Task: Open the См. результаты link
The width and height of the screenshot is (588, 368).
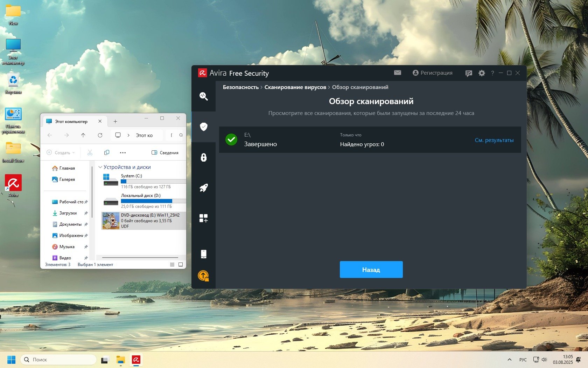Action: pos(494,140)
